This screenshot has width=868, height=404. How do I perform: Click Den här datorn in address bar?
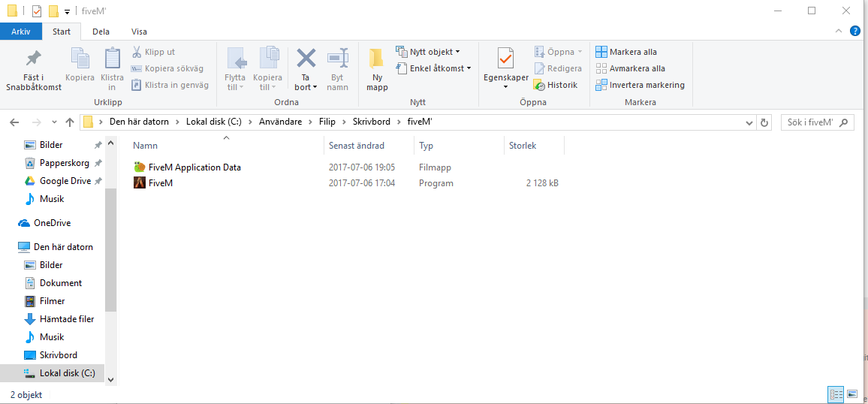point(138,122)
